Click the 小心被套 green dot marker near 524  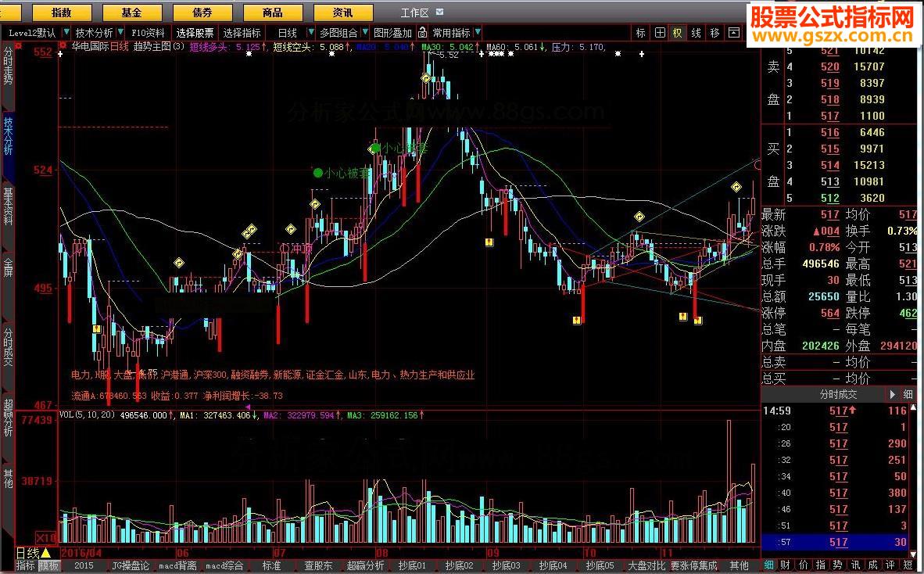coord(318,173)
